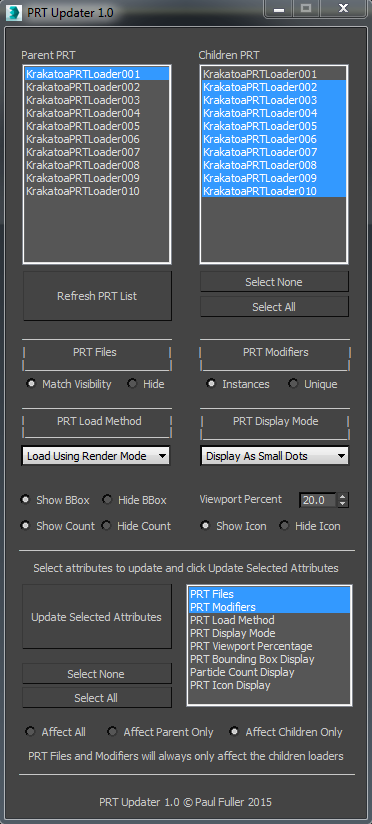Toggle KrakatoaPRTLoader008 in Children PRT list
The height and width of the screenshot is (824, 372).
[x=274, y=165]
